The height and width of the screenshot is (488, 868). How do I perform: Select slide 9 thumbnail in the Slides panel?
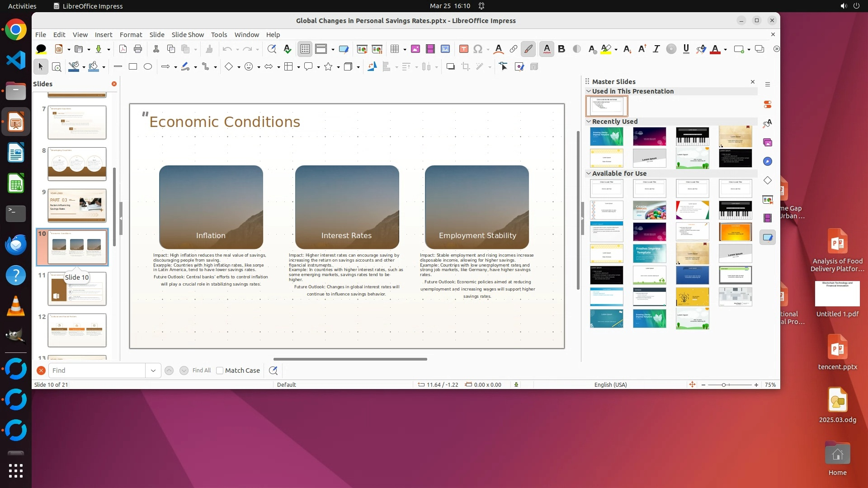point(77,206)
